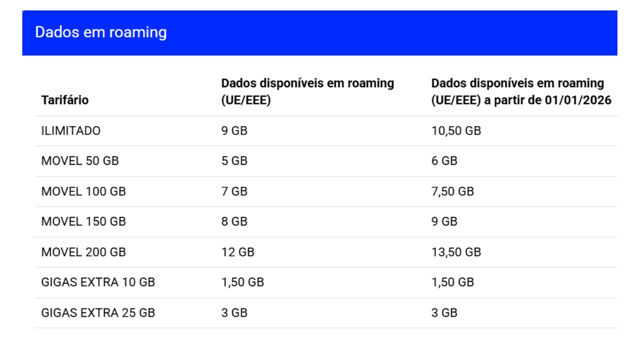This screenshot has width=644, height=343.
Task: Click the 10,50 GB value for ILIMITADO
Action: (x=456, y=131)
